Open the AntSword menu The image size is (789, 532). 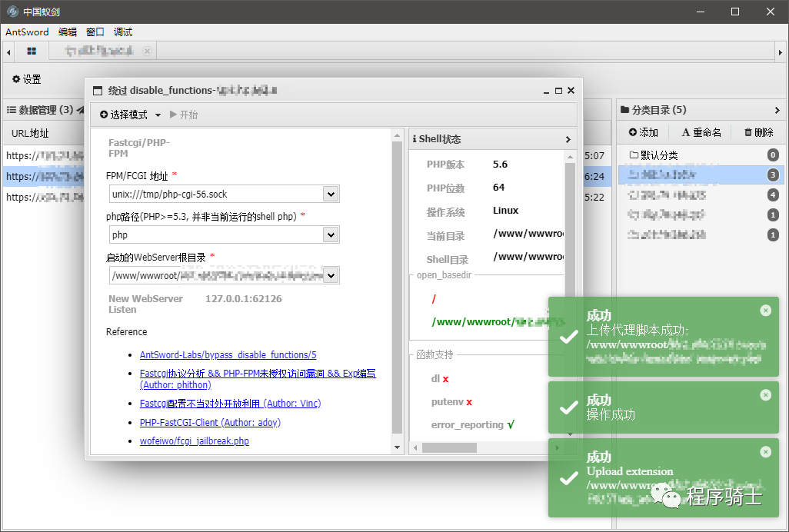(27, 32)
